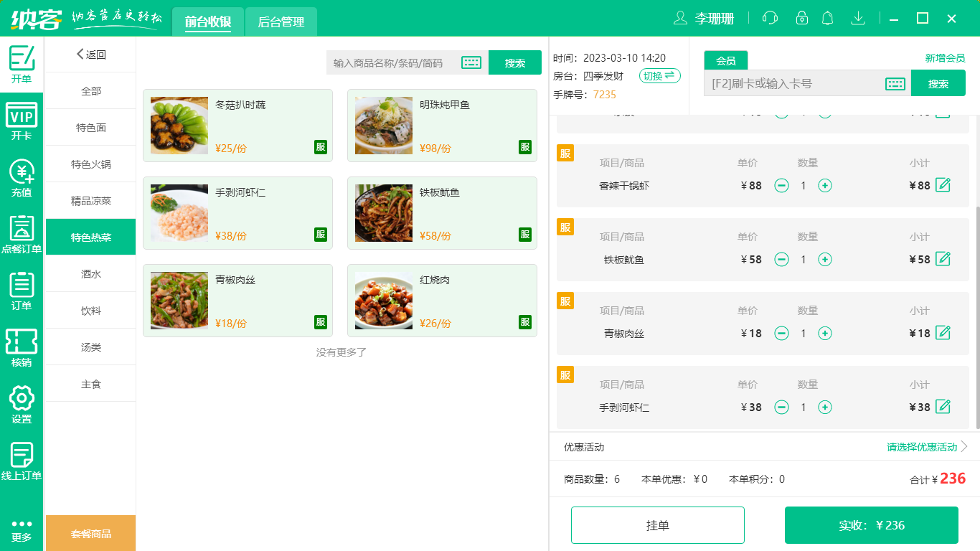Open the 订单 orders sidebar icon
Image resolution: width=980 pixels, height=551 pixels.
22,291
